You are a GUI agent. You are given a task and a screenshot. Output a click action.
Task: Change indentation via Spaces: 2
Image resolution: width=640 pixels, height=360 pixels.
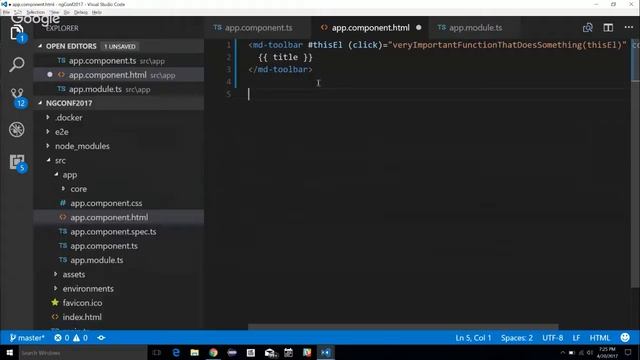click(517, 338)
